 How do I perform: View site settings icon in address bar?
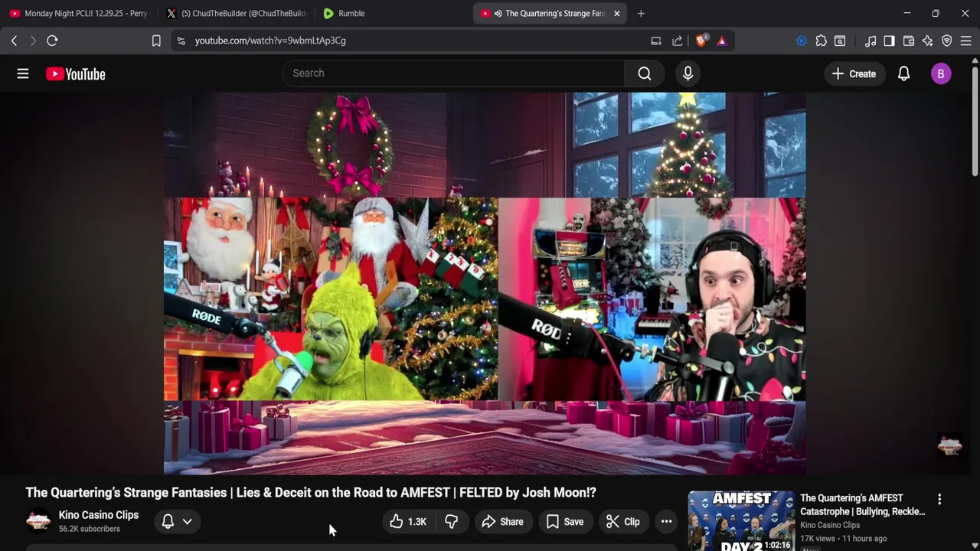[x=181, y=41]
